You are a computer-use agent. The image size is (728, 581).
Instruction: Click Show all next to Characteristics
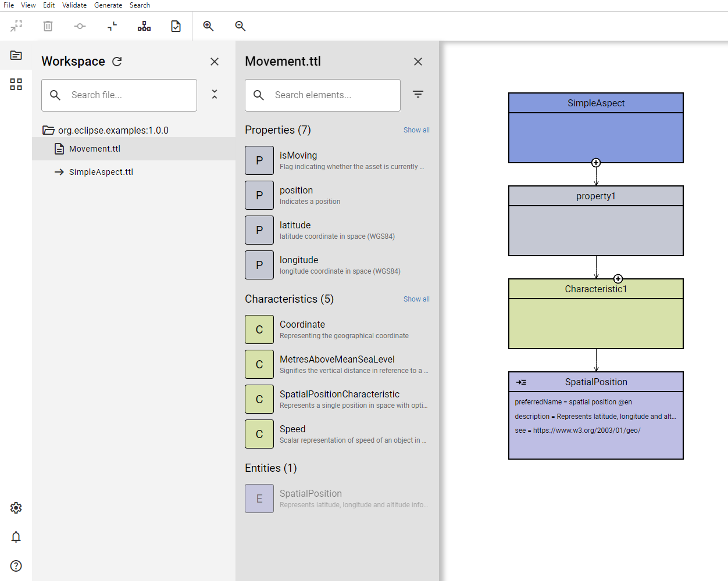click(416, 299)
